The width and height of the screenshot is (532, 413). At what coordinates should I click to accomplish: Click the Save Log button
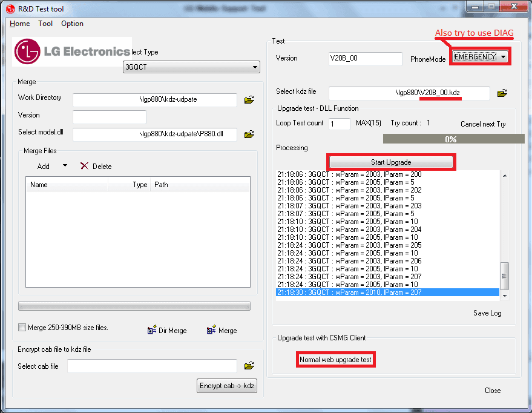pyautogui.click(x=487, y=313)
